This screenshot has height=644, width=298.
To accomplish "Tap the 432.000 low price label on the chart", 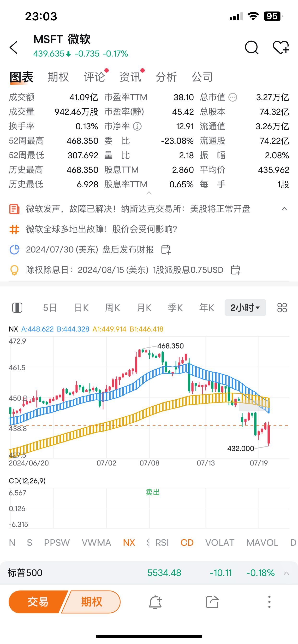I will 241,448.
